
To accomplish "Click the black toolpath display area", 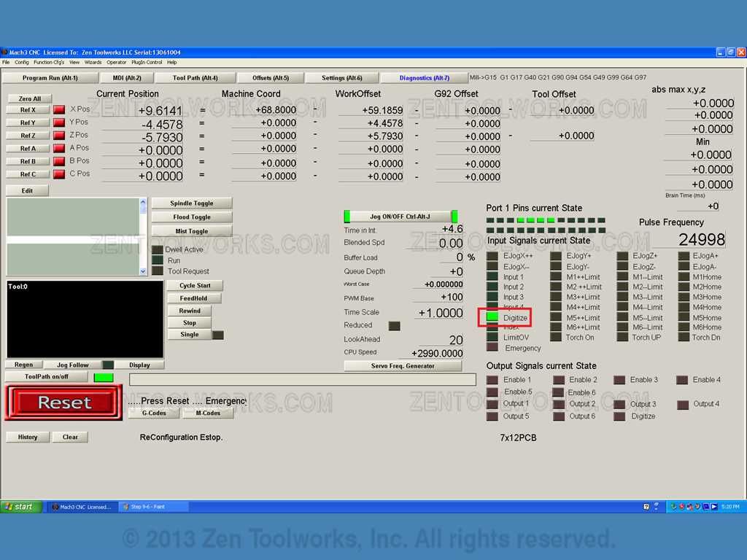I will pyautogui.click(x=85, y=319).
